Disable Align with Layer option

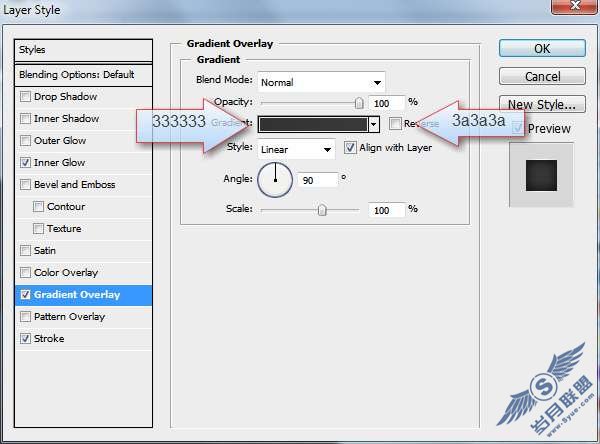pos(350,147)
